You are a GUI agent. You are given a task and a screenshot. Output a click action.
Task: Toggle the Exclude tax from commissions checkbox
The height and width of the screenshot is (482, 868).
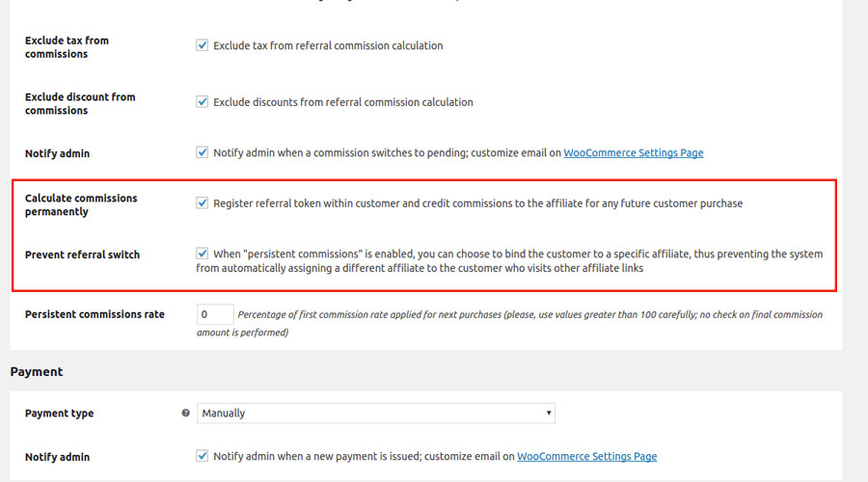pos(203,45)
